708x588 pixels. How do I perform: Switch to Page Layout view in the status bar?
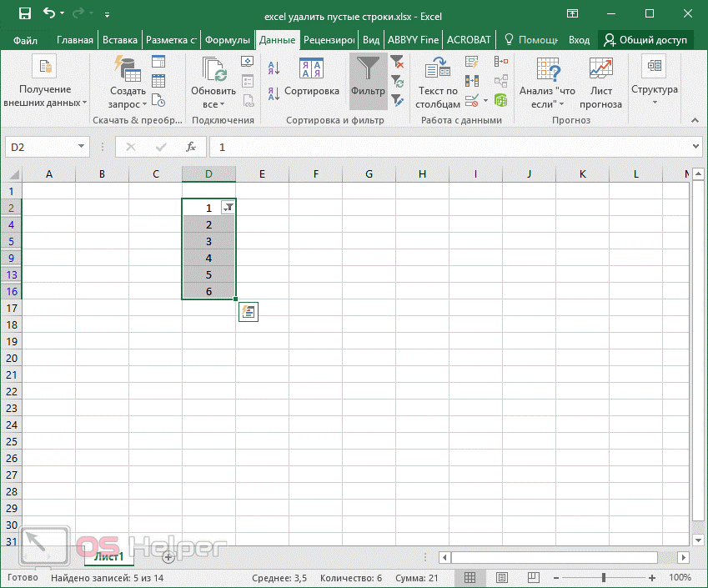coord(500,577)
